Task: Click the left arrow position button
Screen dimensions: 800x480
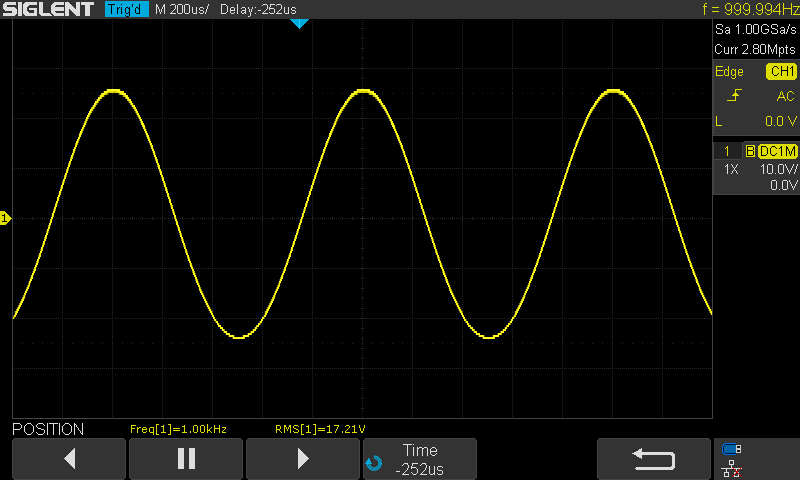Action: 69,459
